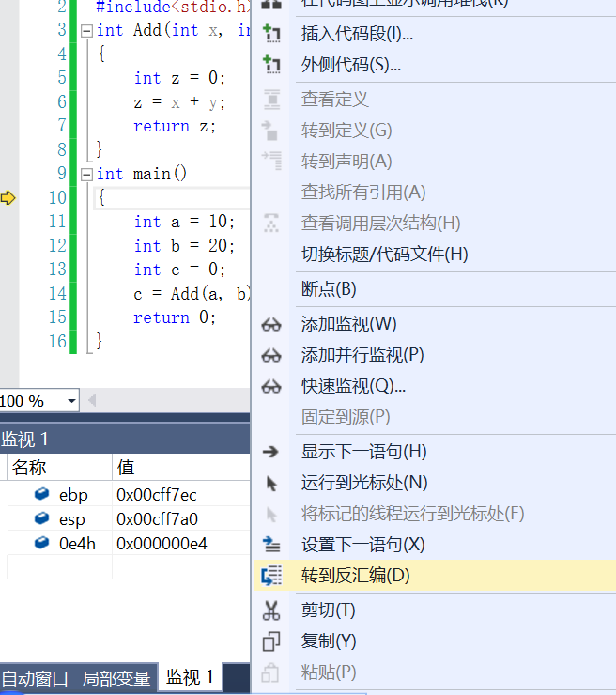Image resolution: width=616 pixels, height=695 pixels.
Task: Click the cube icon beside esp
Action: [x=41, y=518]
